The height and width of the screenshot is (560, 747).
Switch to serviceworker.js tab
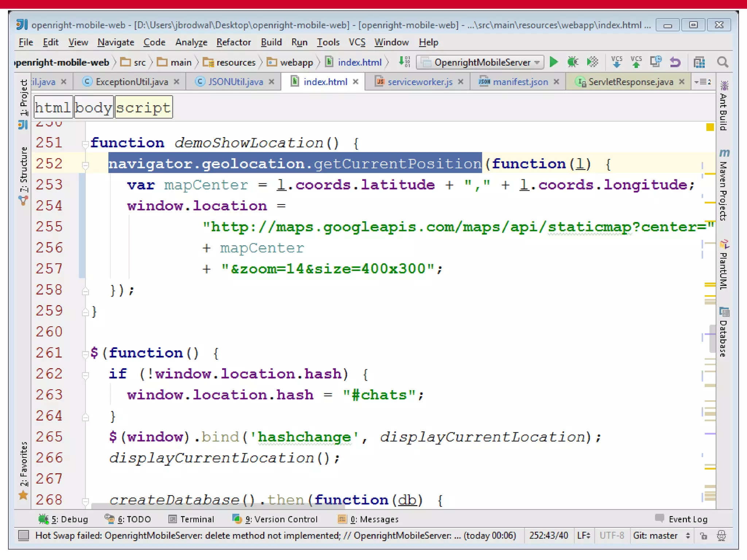point(419,82)
